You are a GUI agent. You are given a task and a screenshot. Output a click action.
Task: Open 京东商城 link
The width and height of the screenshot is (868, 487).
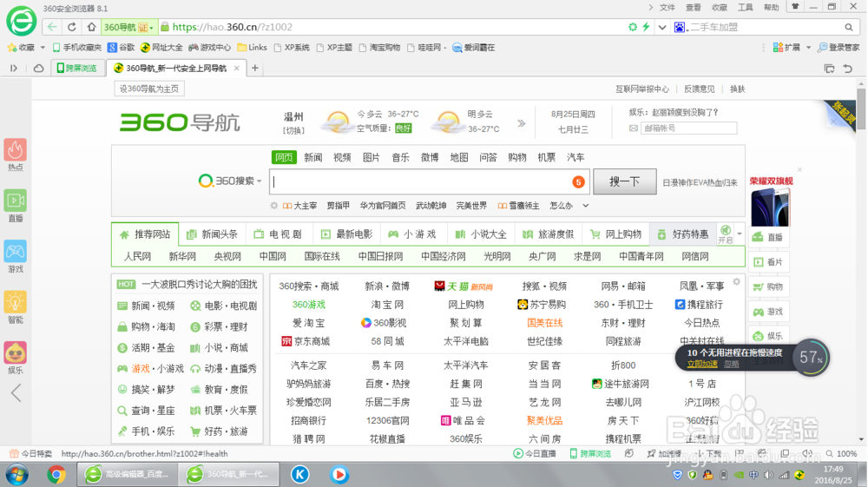pyautogui.click(x=306, y=341)
